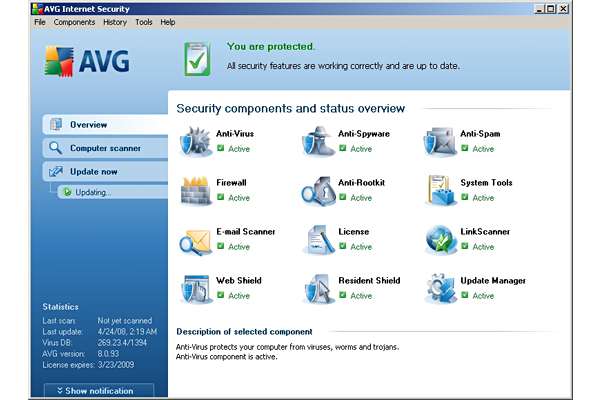
Task: Select the Anti-Virus label
Action: 235,134
